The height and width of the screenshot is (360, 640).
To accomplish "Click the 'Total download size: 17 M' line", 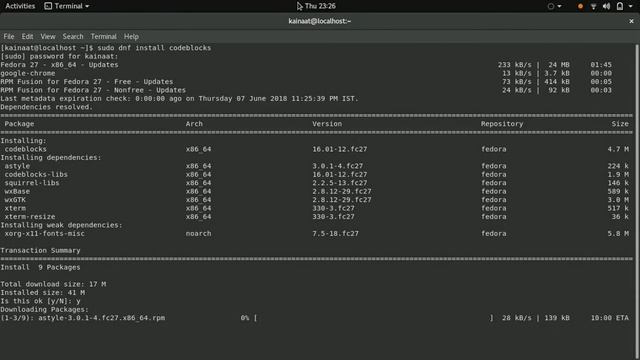I will click(x=53, y=284).
